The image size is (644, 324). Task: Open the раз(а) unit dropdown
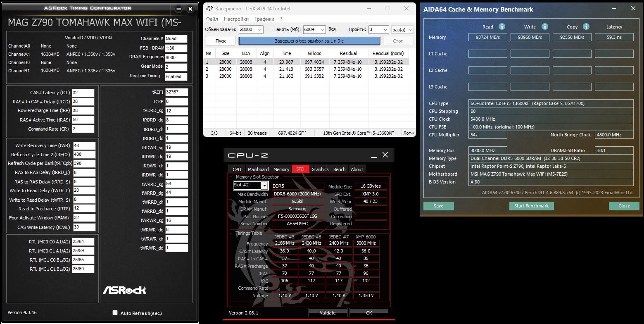tap(410, 30)
